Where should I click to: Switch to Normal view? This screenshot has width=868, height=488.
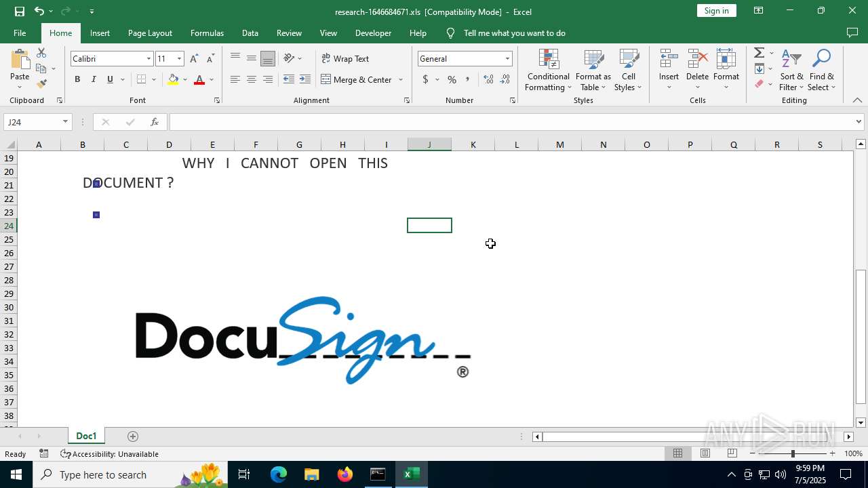[677, 453]
